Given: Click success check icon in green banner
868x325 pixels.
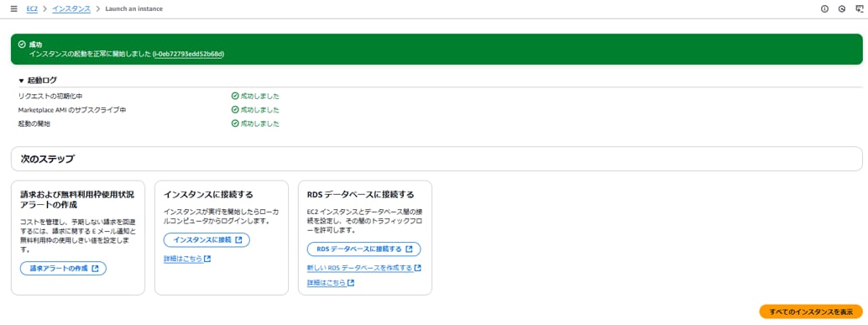Looking at the screenshot, I should pyautogui.click(x=22, y=45).
